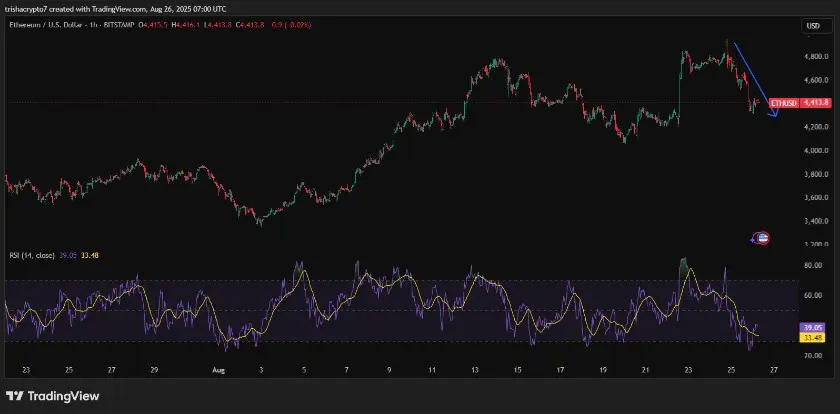Image resolution: width=840 pixels, height=414 pixels.
Task: Click the US flag economic event icon
Action: pos(760,238)
